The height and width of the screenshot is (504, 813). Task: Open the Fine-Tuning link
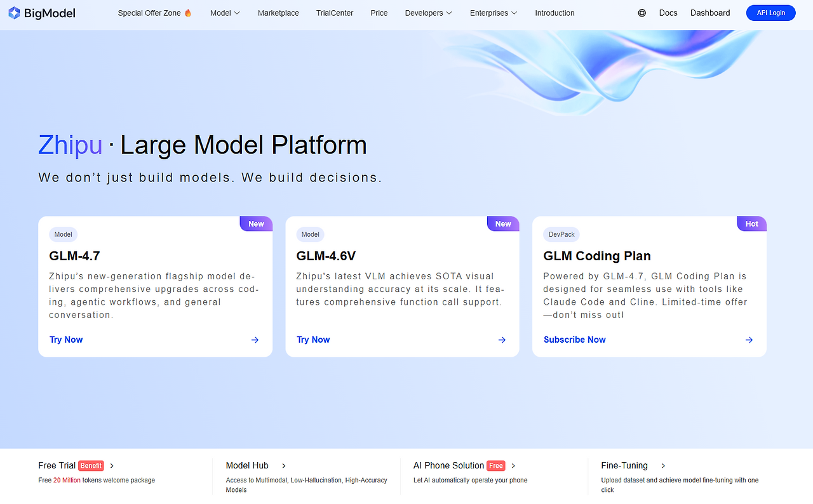pos(624,466)
